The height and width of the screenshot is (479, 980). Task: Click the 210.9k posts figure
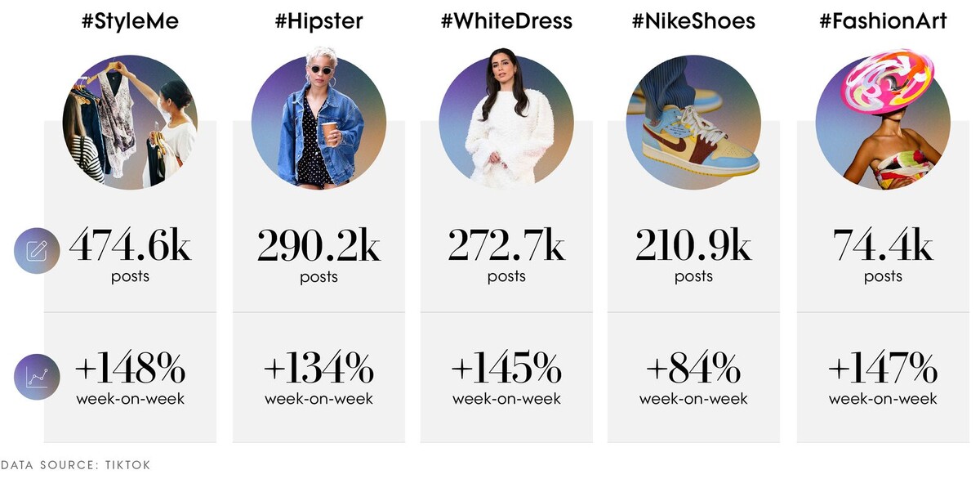[693, 255]
